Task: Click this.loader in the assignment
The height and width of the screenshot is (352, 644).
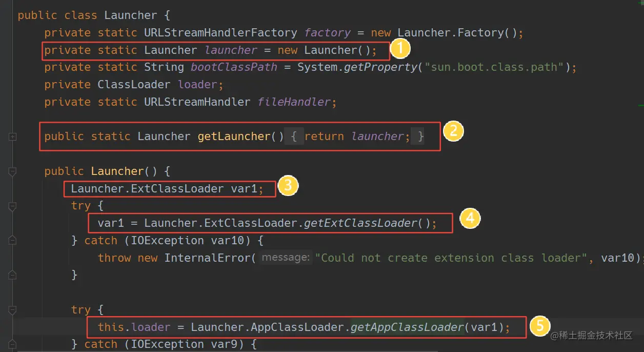Action: coord(134,327)
